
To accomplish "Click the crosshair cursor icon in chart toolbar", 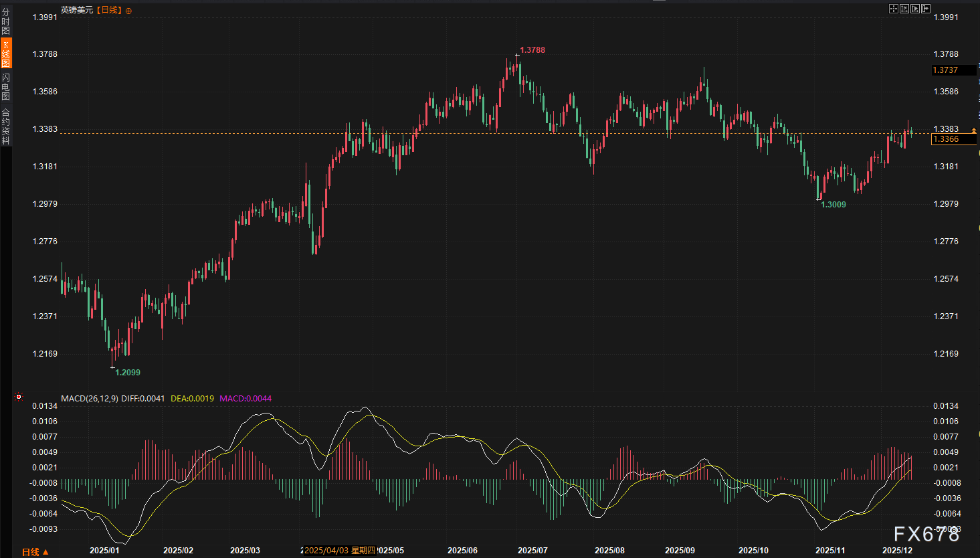I will (x=893, y=9).
